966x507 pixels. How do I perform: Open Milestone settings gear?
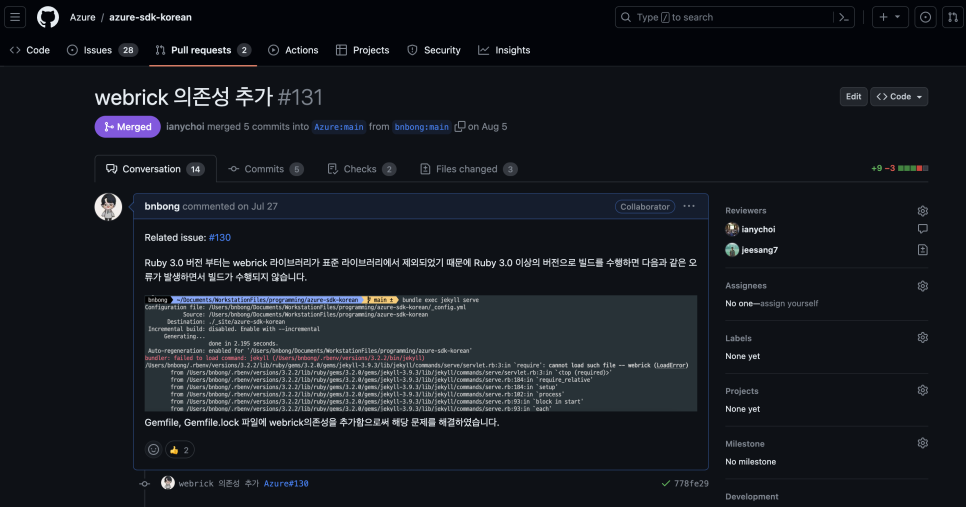pyautogui.click(x=922, y=443)
